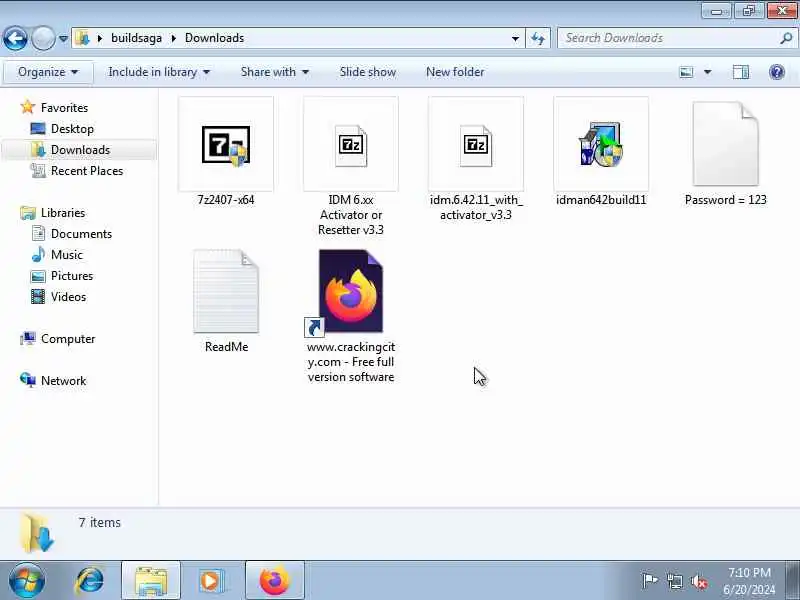Screen dimensions: 800x600
Task: Click buildsaga in the address bar
Action: click(136, 38)
